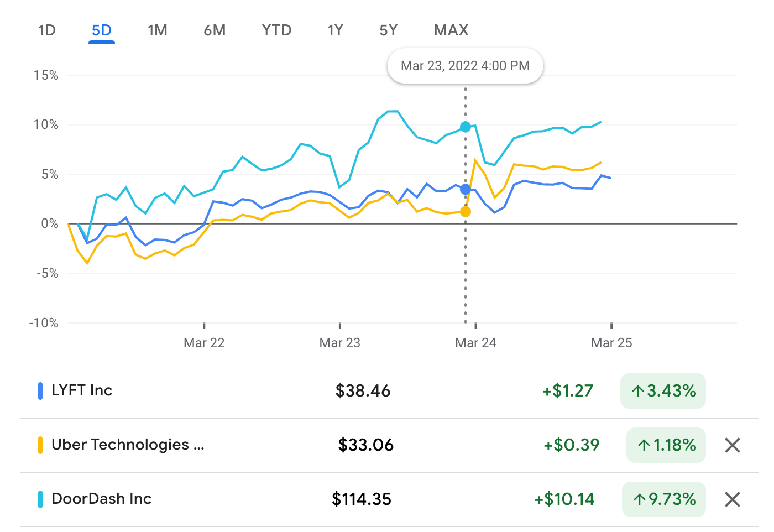Click Uber price $33.06

tap(365, 445)
